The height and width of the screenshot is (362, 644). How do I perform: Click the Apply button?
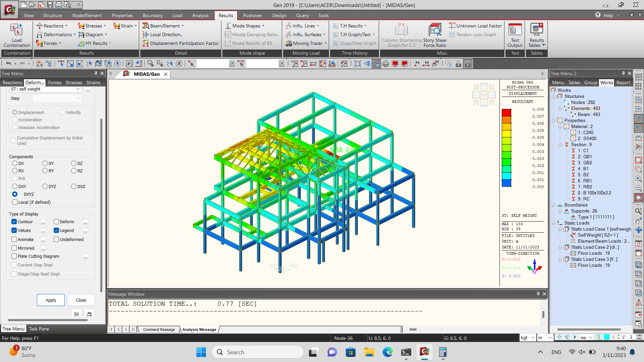point(51,300)
